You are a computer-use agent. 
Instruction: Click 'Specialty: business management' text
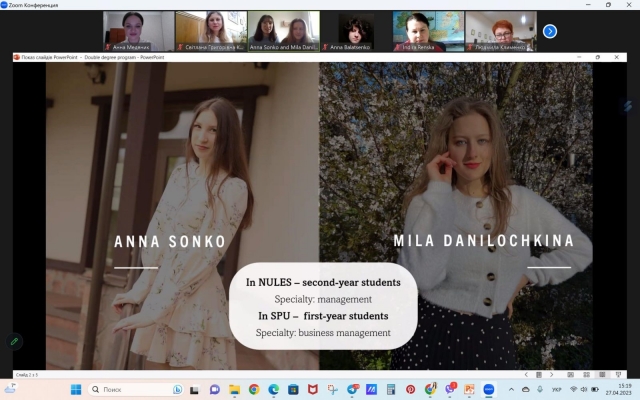click(x=323, y=333)
